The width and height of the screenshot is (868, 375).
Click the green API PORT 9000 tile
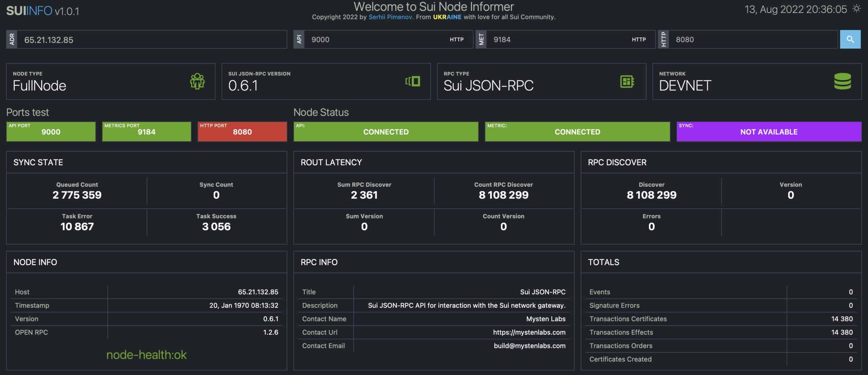pos(51,132)
